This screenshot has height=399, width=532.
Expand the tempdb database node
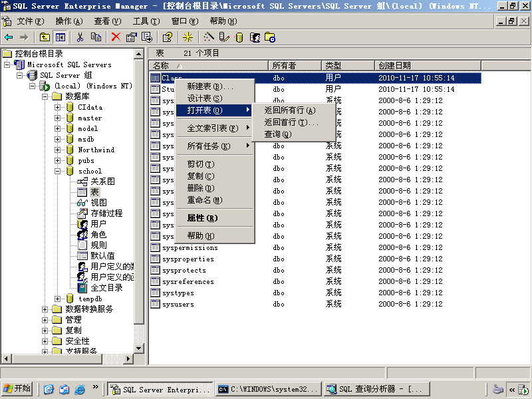pos(58,299)
